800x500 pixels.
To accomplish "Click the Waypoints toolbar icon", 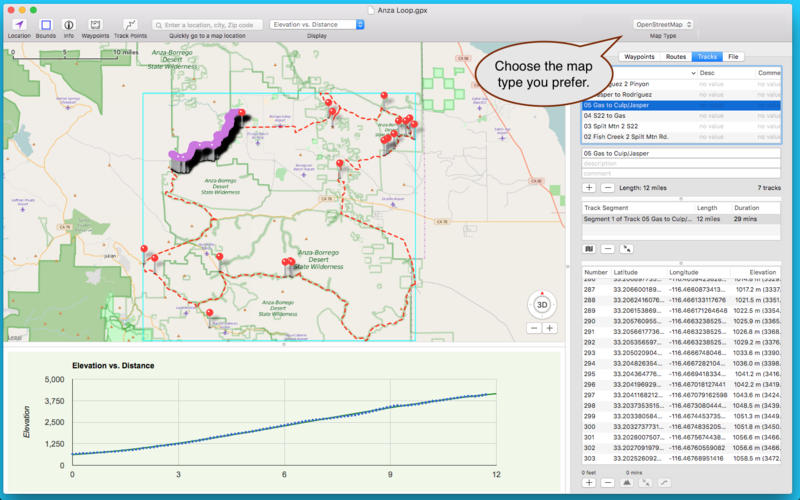I will 95,24.
